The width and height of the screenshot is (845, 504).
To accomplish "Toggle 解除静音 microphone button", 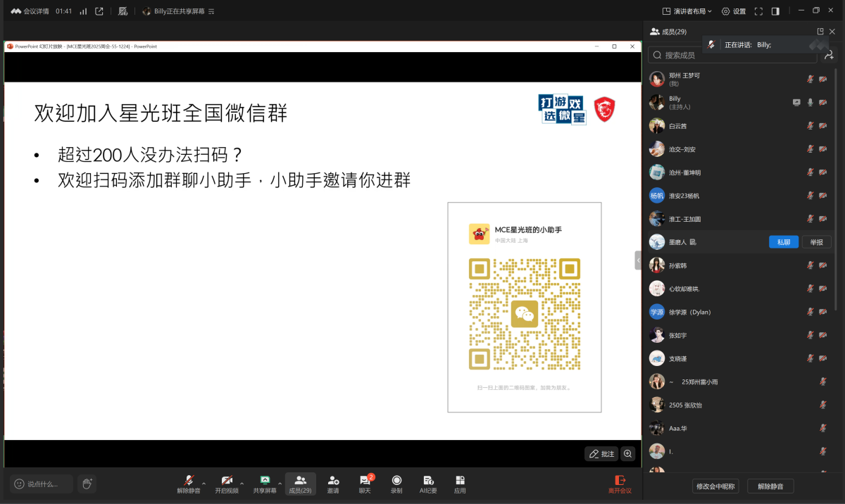I will pyautogui.click(x=189, y=484).
